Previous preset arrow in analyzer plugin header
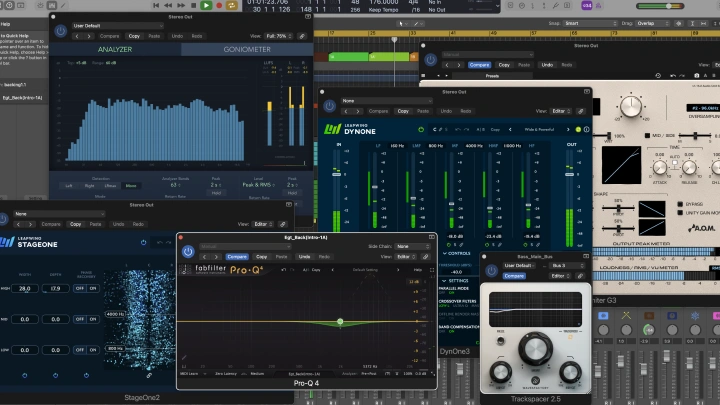Viewport: 720px width, 405px height. click(x=77, y=36)
